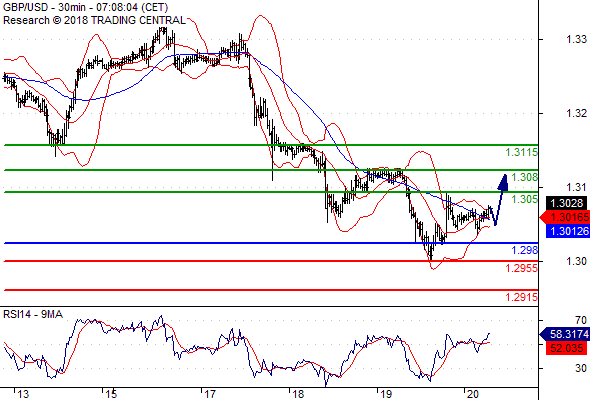The image size is (590, 400).
Task: Click the black 1.3028 current price tag
Action: pos(567,203)
